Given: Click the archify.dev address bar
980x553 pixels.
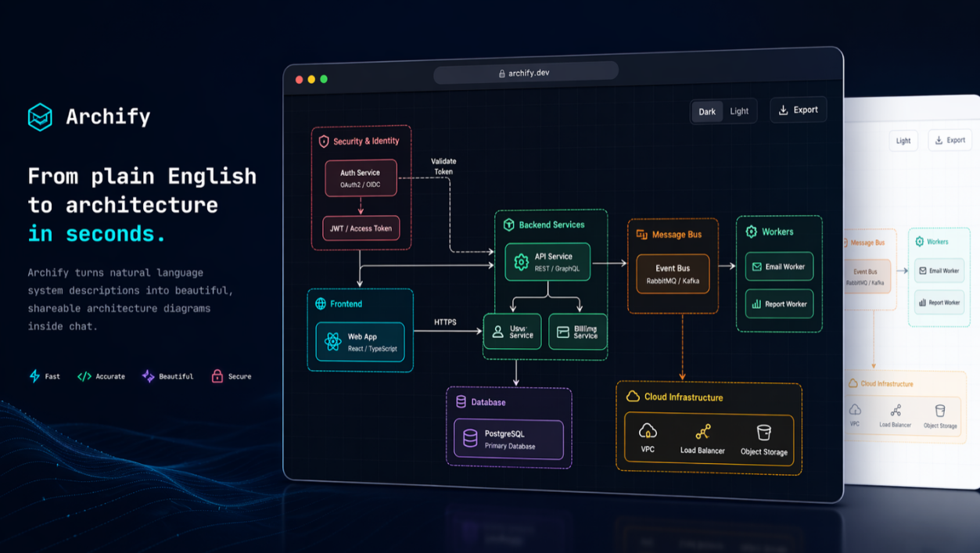Looking at the screenshot, I should (526, 73).
